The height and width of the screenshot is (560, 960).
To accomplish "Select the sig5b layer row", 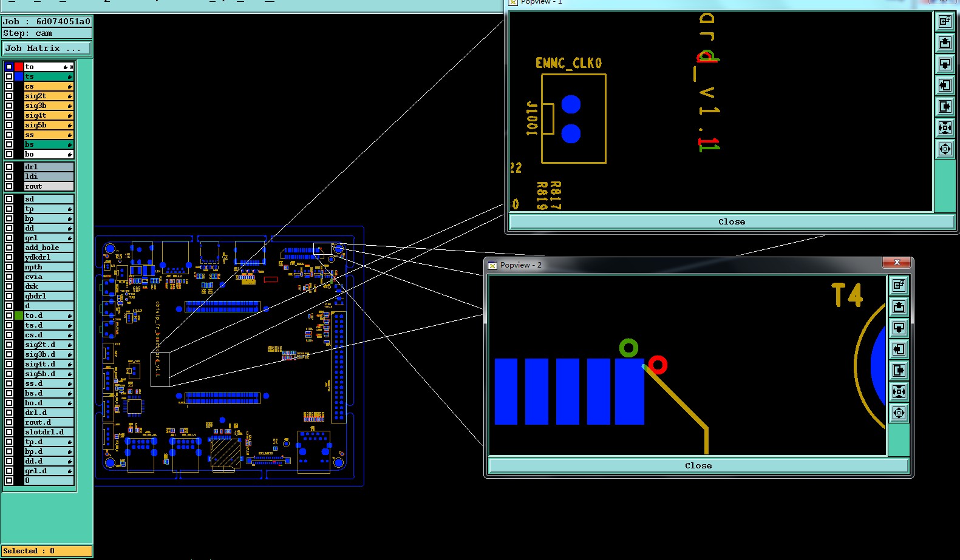I will point(49,125).
